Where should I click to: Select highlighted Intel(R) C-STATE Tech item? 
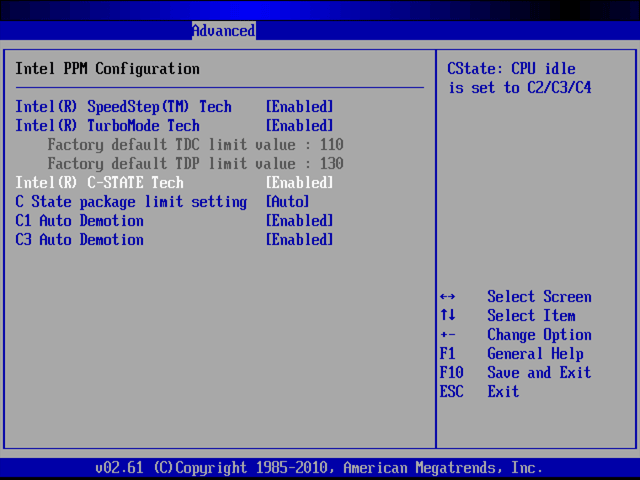coord(100,182)
